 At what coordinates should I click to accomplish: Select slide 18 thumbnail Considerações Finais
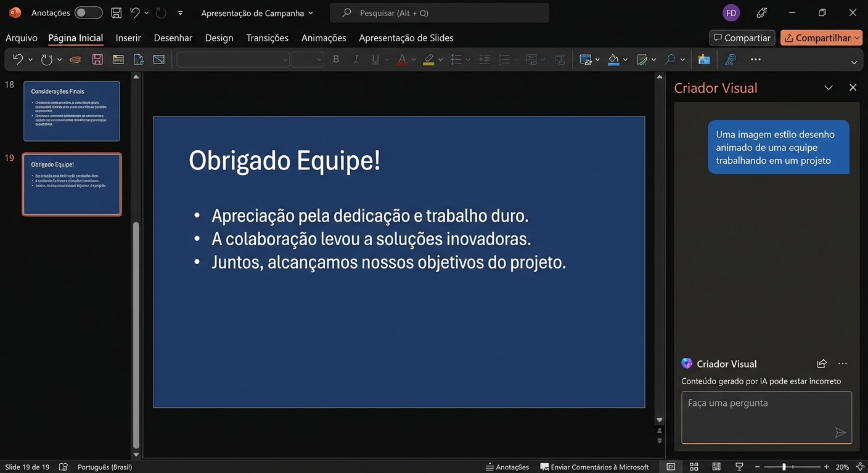pyautogui.click(x=72, y=111)
